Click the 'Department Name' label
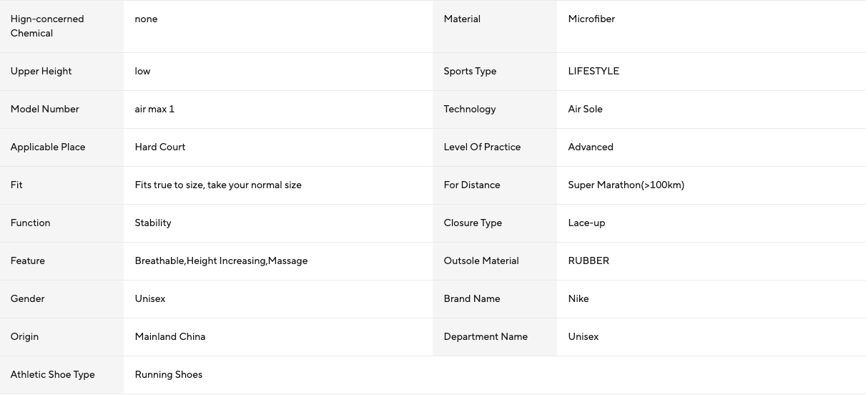The width and height of the screenshot is (868, 395). tap(485, 337)
